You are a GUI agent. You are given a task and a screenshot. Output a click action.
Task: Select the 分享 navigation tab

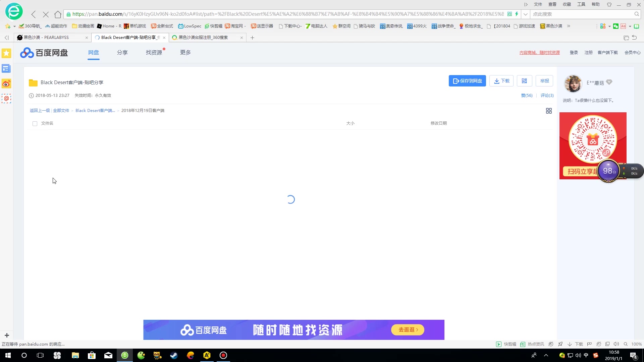pyautogui.click(x=122, y=53)
